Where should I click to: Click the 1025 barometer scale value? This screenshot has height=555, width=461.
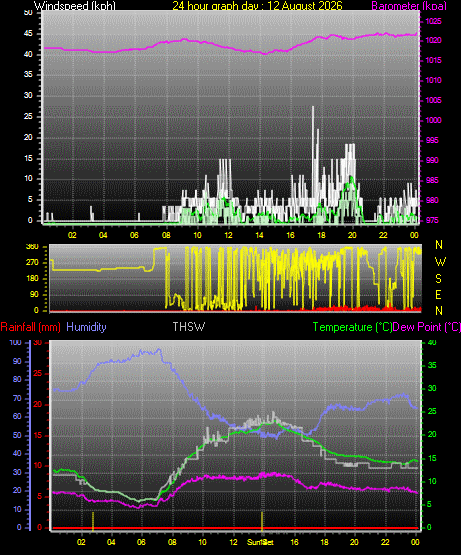point(433,22)
